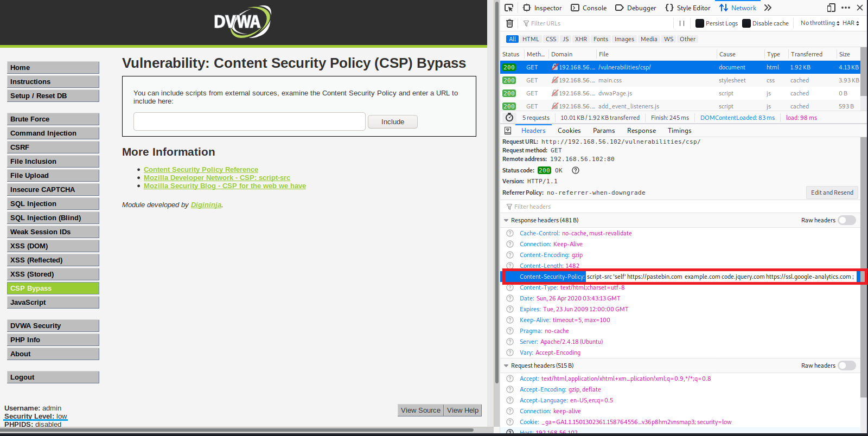
Task: Check the Disable cache option
Action: coord(746,23)
